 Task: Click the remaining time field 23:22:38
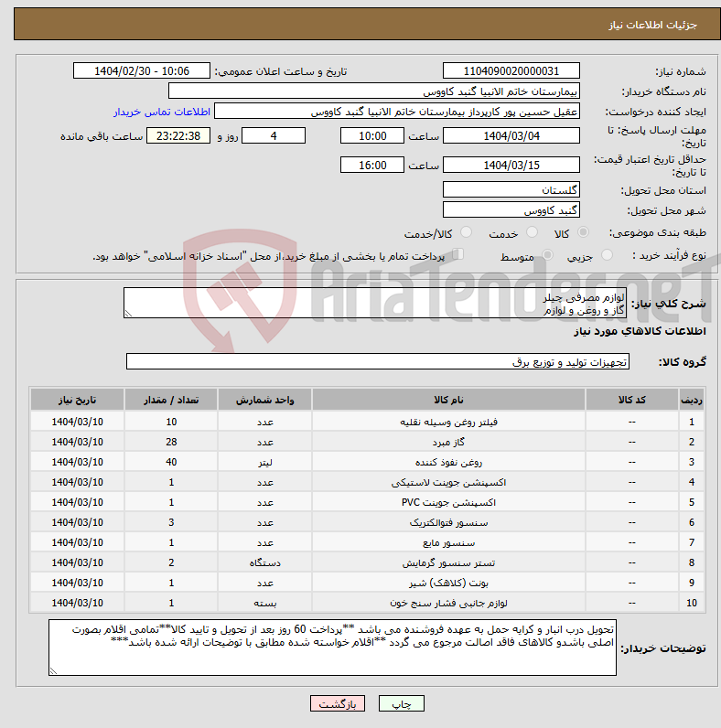click(178, 136)
